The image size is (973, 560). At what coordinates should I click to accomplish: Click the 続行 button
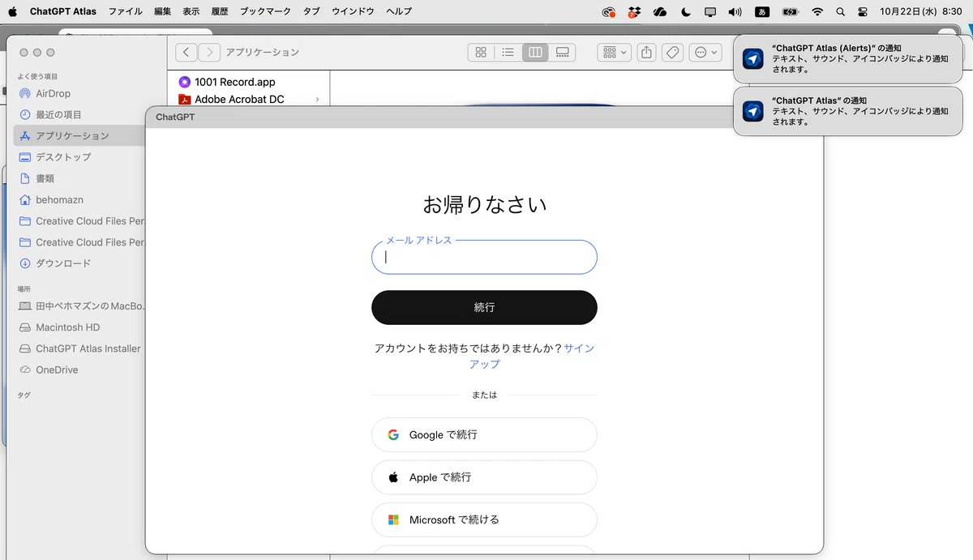coord(484,307)
